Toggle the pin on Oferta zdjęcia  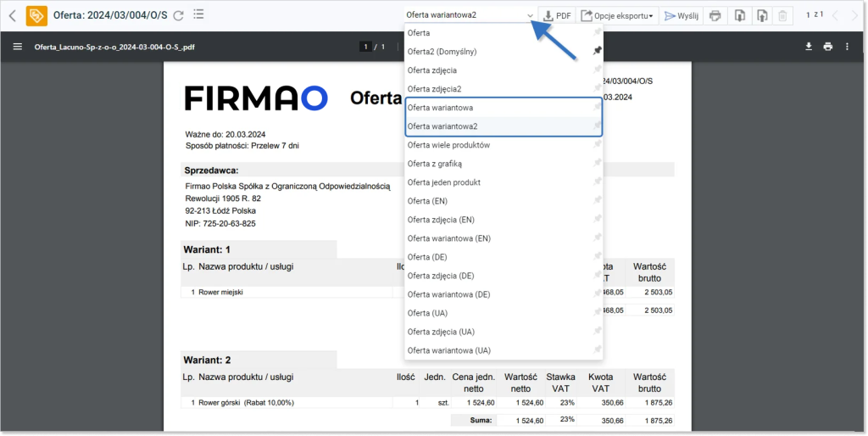click(x=597, y=70)
